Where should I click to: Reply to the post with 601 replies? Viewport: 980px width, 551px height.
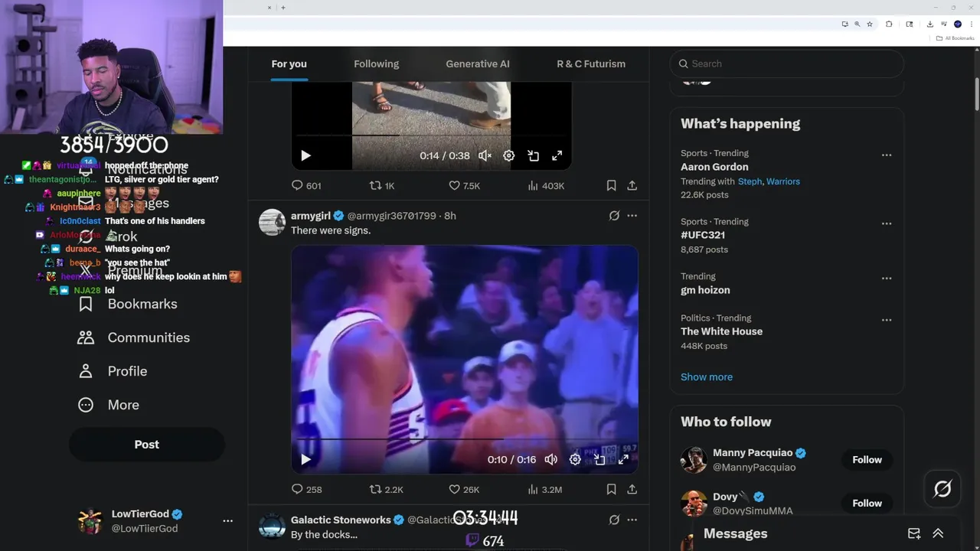click(306, 185)
